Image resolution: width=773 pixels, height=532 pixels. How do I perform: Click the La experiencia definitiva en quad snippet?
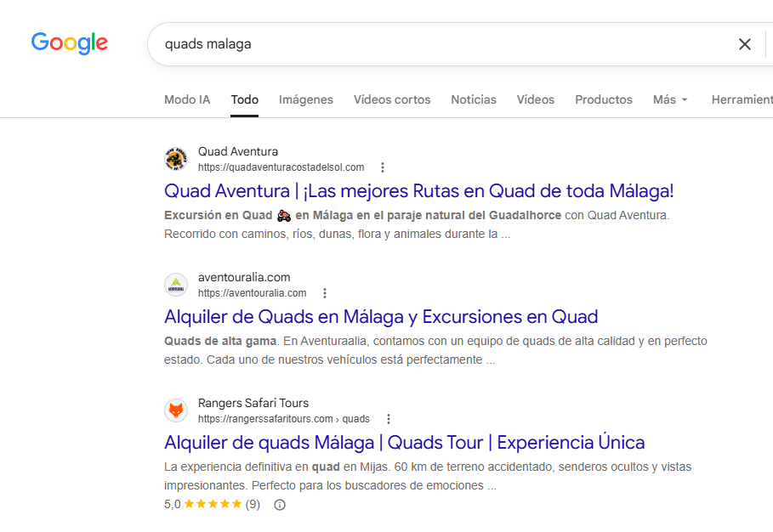click(x=428, y=476)
